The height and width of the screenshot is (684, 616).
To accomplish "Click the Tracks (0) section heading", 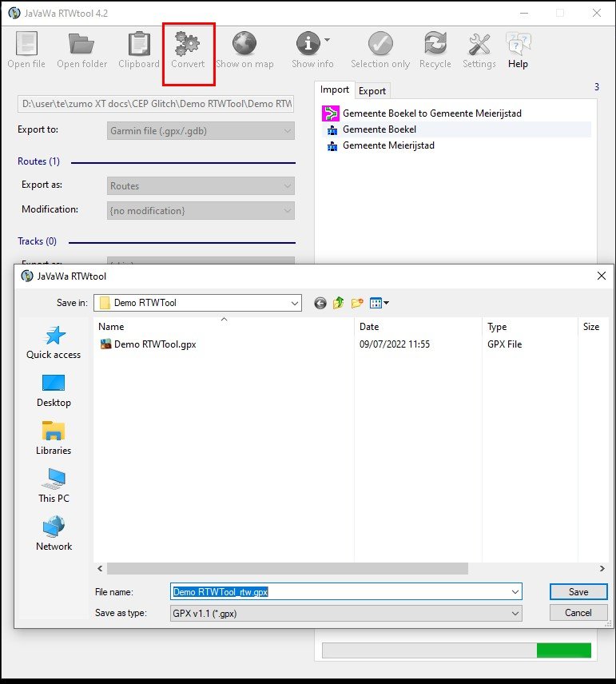I will point(37,241).
